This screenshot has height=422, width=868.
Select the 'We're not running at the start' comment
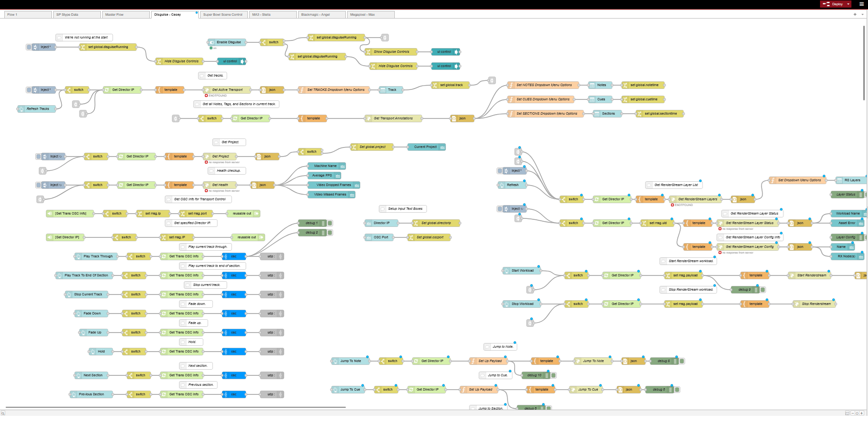[84, 38]
